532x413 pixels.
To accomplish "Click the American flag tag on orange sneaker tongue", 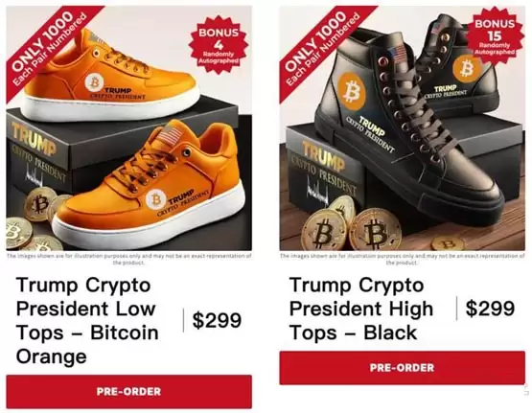I will click(x=167, y=136).
